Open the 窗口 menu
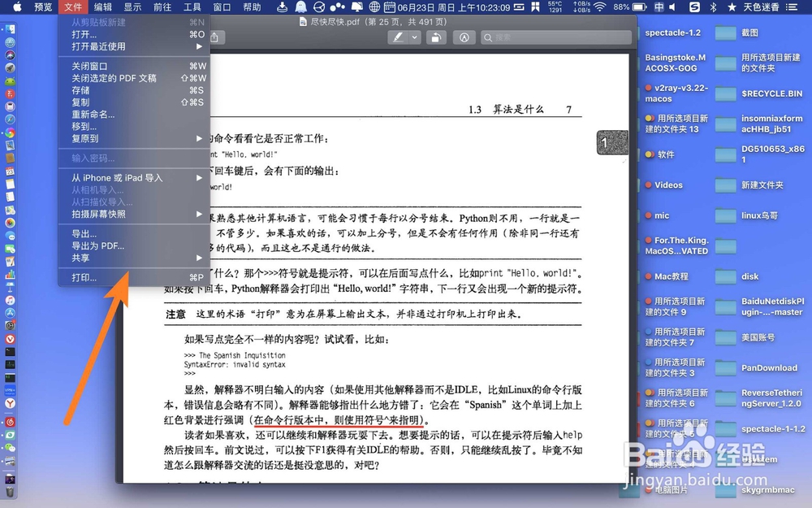The image size is (812, 508). pos(222,7)
